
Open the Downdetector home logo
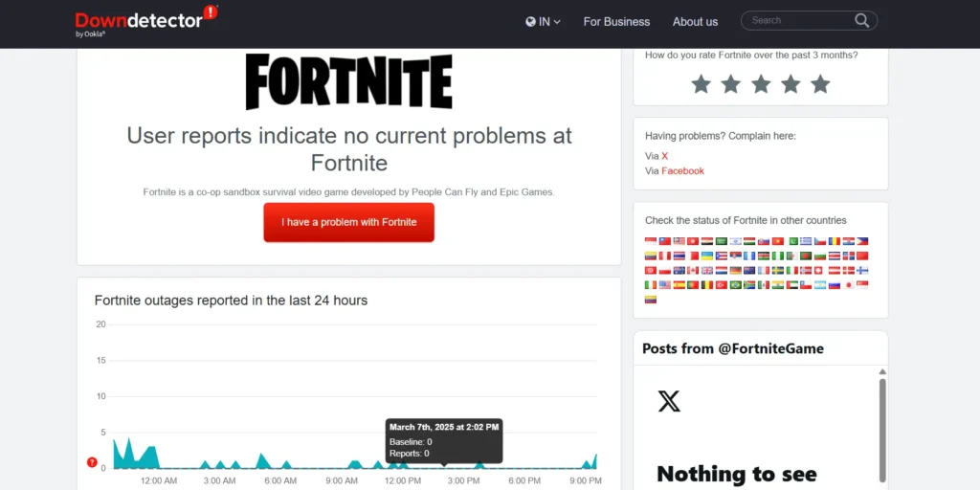(x=146, y=21)
